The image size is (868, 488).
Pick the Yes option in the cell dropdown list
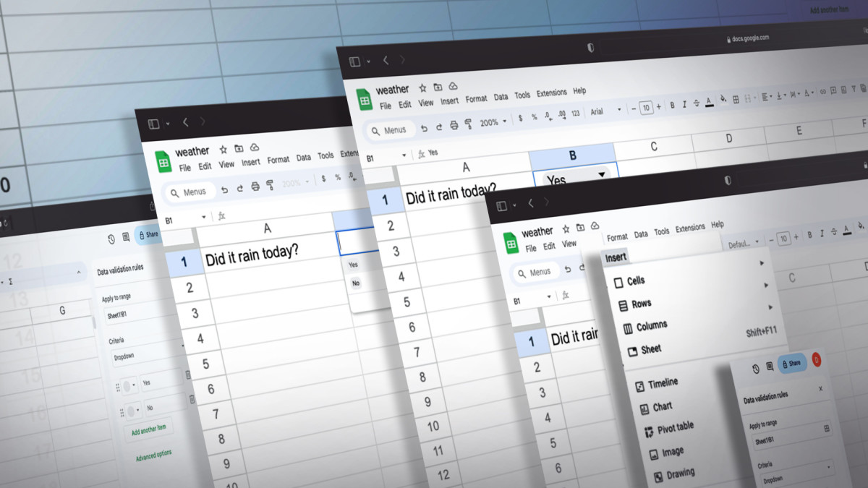[x=353, y=265]
